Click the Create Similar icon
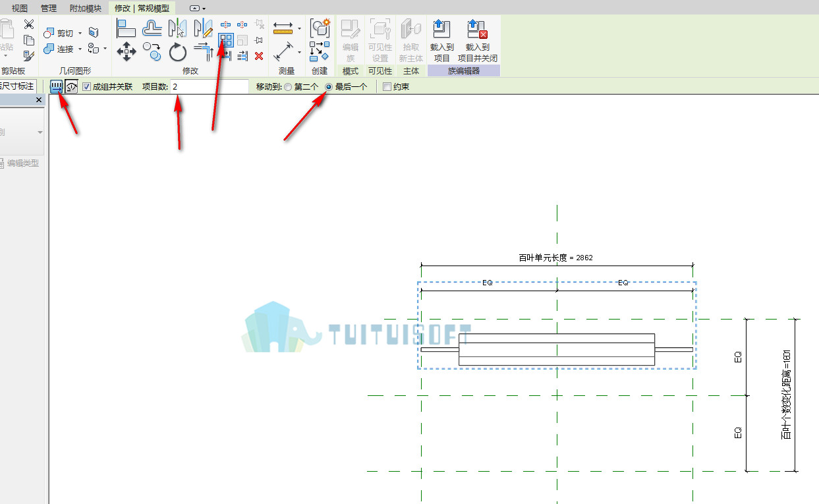Viewport: 819px width, 504px height. pos(320,51)
